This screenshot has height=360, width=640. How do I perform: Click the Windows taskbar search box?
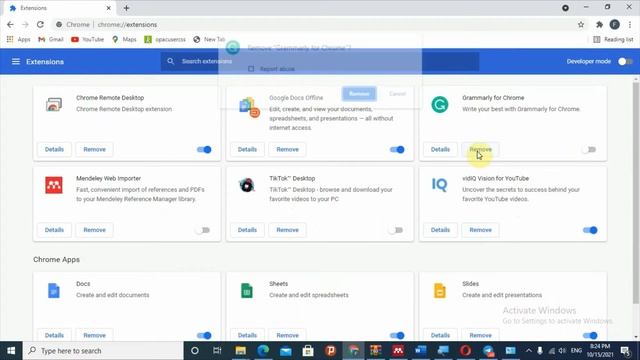point(103,351)
